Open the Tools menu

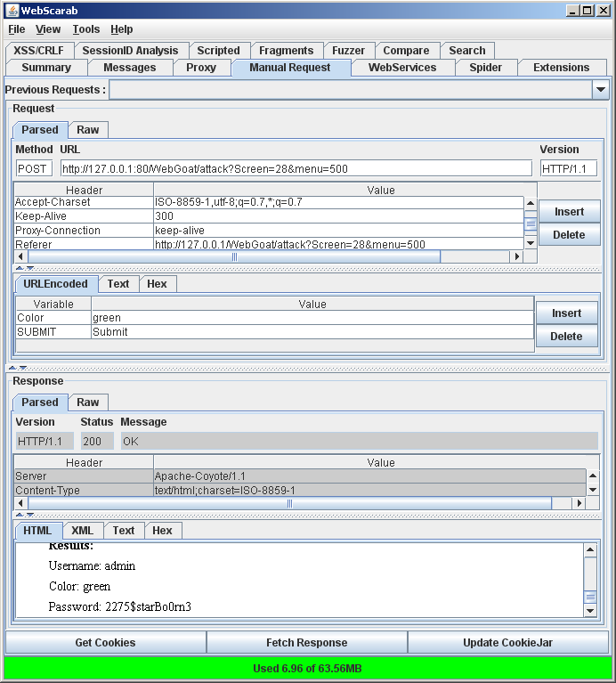[86, 29]
